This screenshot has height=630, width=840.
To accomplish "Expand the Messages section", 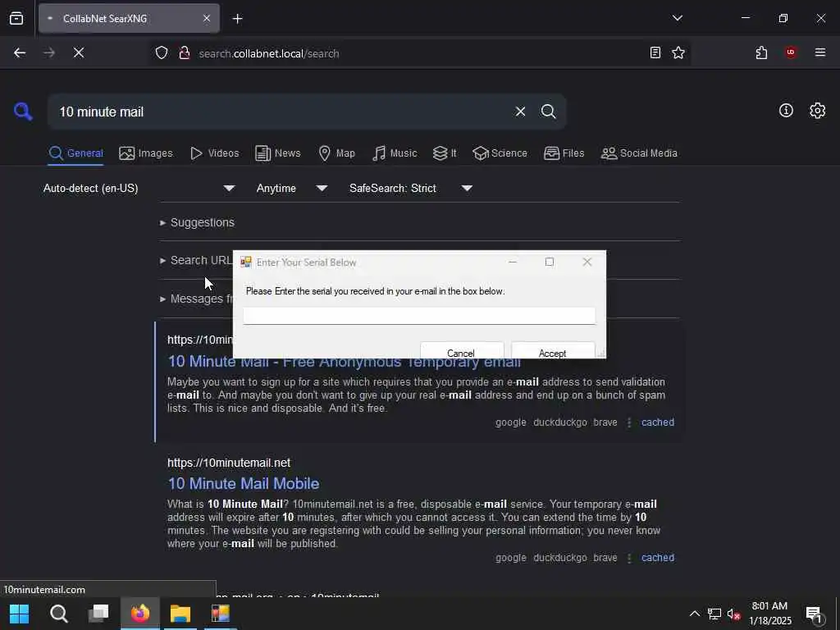I will 196,299.
